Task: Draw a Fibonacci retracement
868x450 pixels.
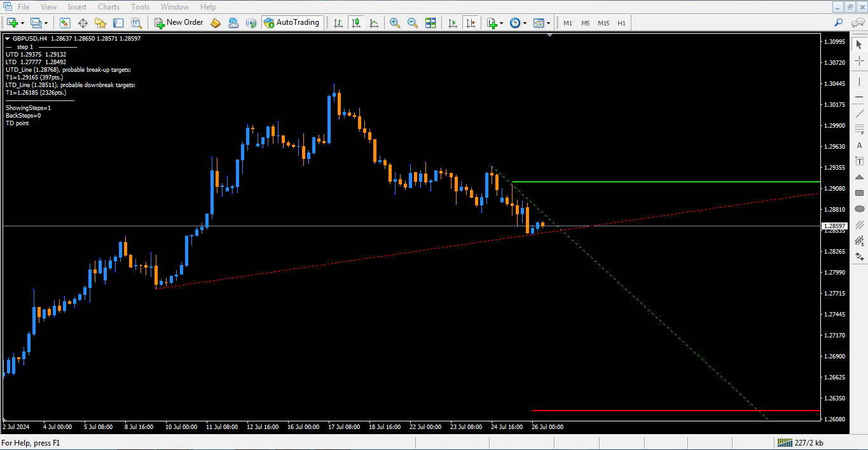Action: pos(859,130)
